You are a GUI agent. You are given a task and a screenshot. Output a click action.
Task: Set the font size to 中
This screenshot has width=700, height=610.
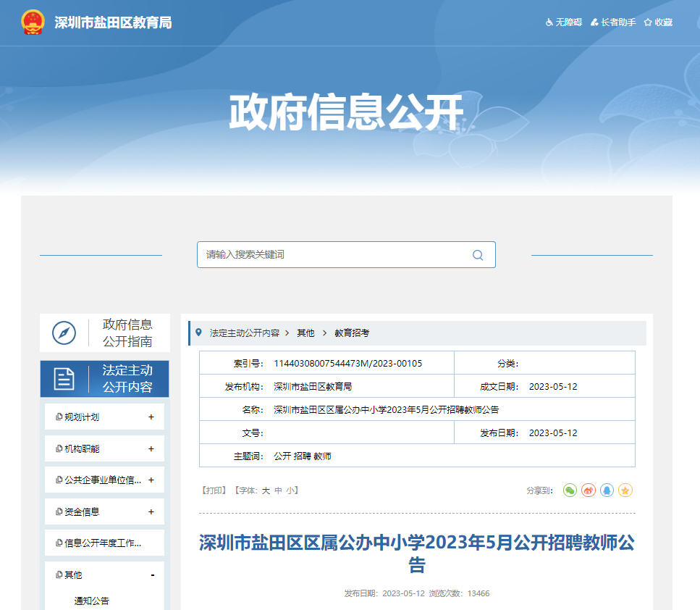pos(278,490)
